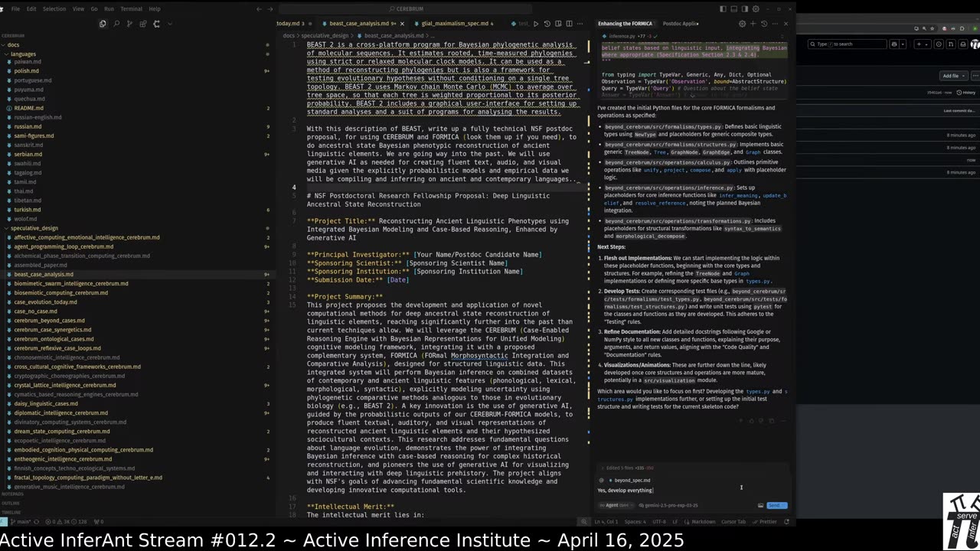Screen dimensions: 980x551
Task: Open chat panel more options ellipsis
Action: coord(775,24)
